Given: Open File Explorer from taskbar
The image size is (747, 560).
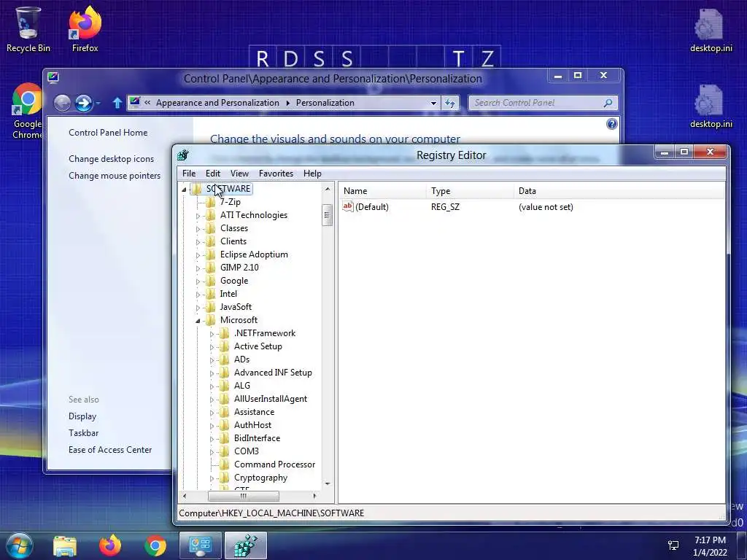Looking at the screenshot, I should click(65, 545).
